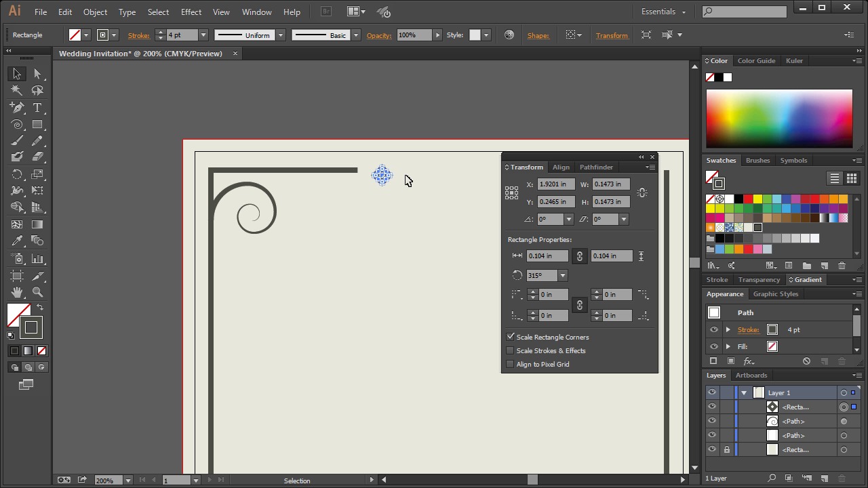Select the Pen tool
Viewport: 868px width, 488px height.
[x=17, y=108]
